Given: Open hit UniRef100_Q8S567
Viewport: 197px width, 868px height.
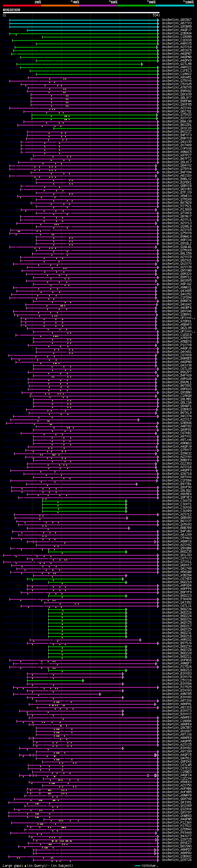Looking at the screenshot, I should [x=177, y=20].
